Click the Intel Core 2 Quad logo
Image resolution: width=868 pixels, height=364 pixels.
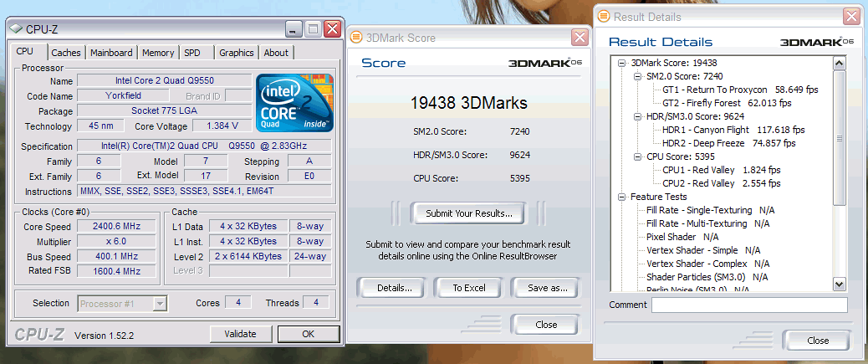(294, 102)
